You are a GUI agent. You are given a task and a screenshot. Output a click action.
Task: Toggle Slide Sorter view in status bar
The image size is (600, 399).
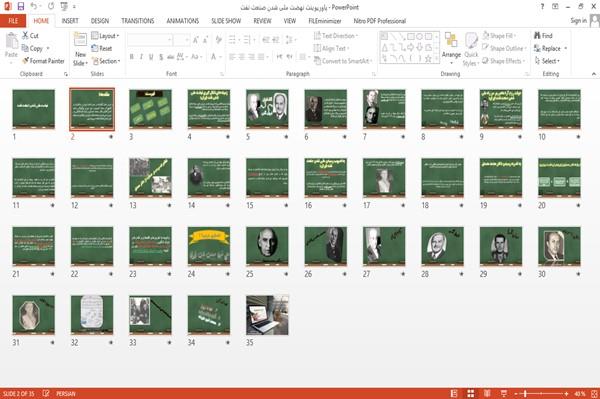click(x=471, y=393)
